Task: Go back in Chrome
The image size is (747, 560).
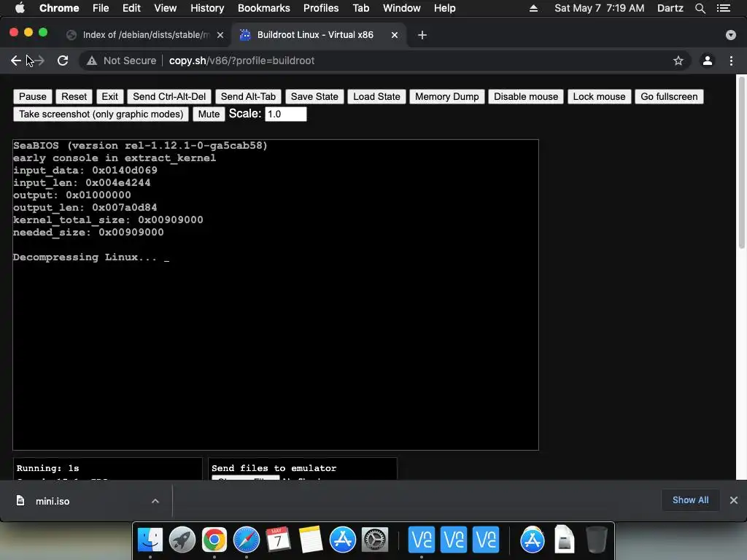Action: pyautogui.click(x=16, y=61)
